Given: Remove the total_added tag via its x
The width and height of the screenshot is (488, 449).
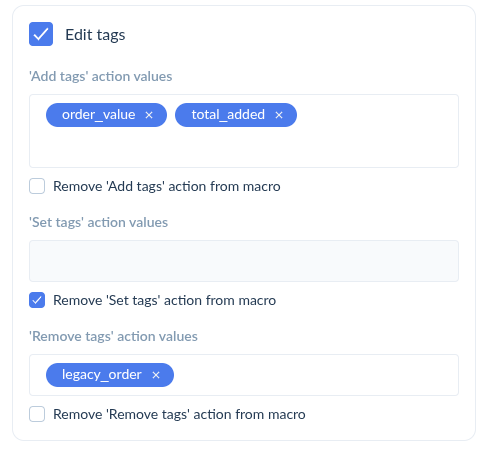Looking at the screenshot, I should tap(279, 115).
